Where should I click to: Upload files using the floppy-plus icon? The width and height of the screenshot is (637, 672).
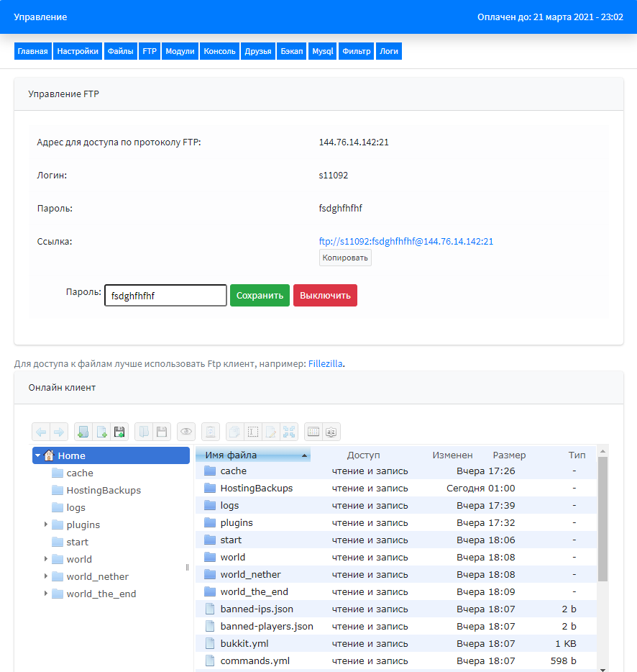point(119,432)
